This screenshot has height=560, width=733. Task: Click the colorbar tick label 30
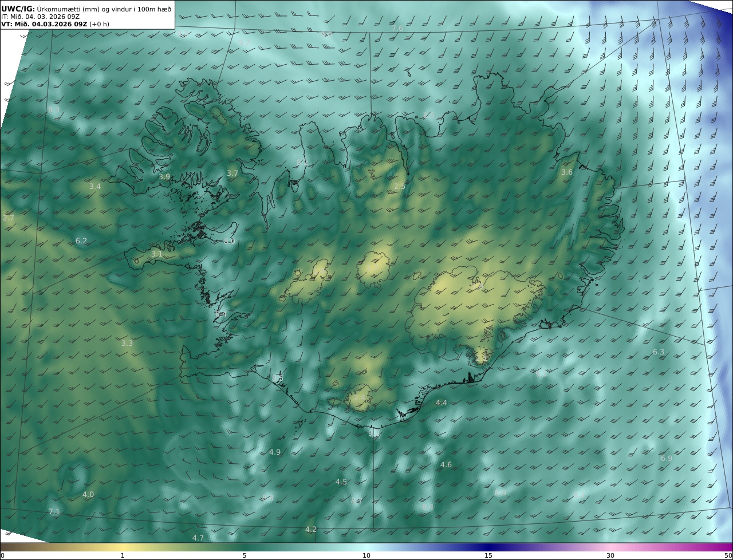click(610, 555)
